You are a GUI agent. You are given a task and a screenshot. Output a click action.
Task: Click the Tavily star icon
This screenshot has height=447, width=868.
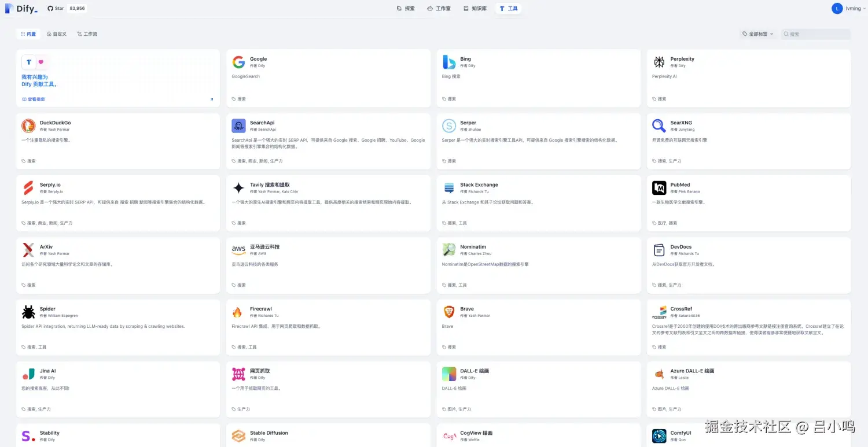238,188
